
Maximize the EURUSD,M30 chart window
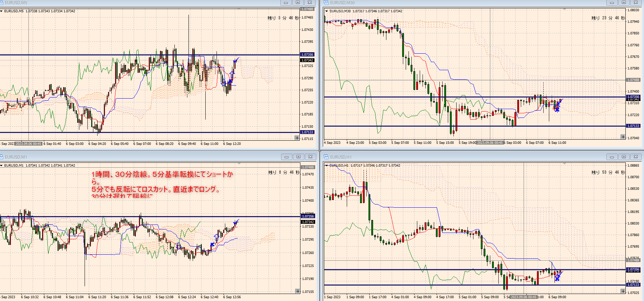tap(624, 2)
